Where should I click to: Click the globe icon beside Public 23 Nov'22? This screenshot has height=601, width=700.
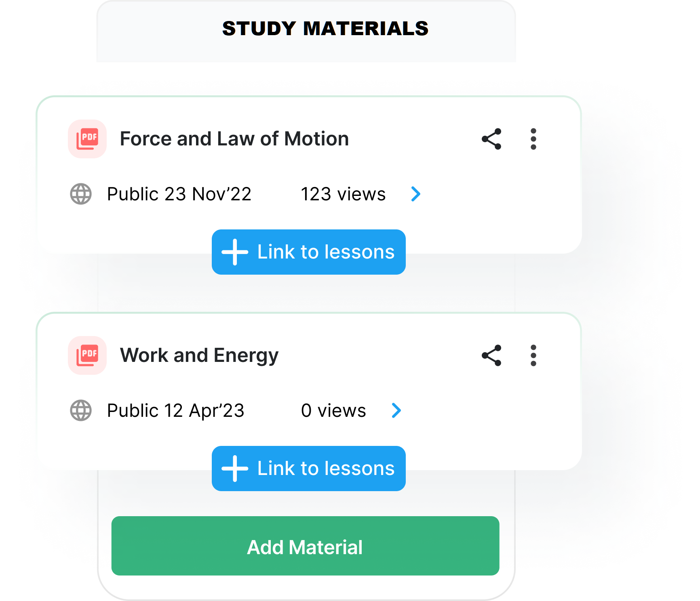(81, 194)
